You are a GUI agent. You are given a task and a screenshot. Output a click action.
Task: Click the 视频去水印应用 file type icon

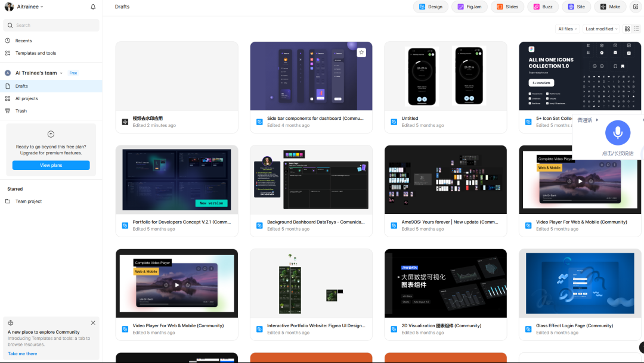pyautogui.click(x=125, y=122)
